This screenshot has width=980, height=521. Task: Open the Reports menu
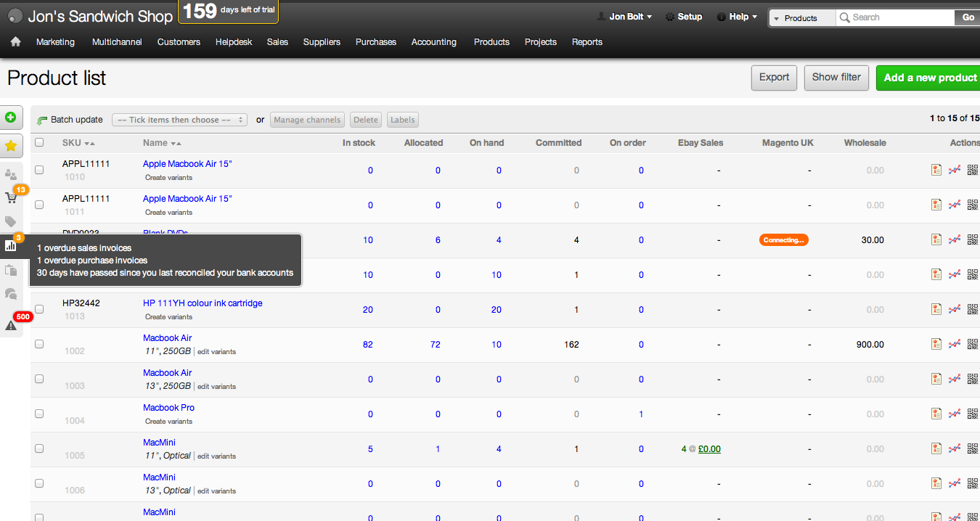(x=587, y=42)
